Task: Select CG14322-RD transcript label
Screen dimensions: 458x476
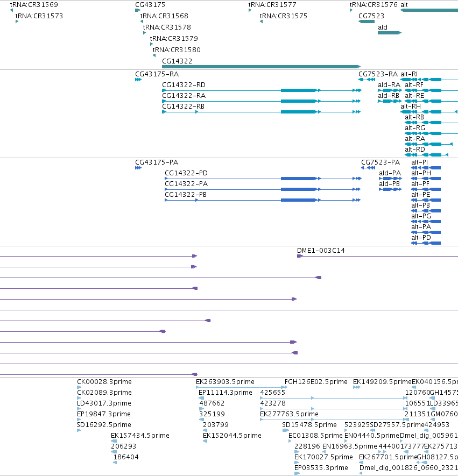Action: (x=184, y=85)
